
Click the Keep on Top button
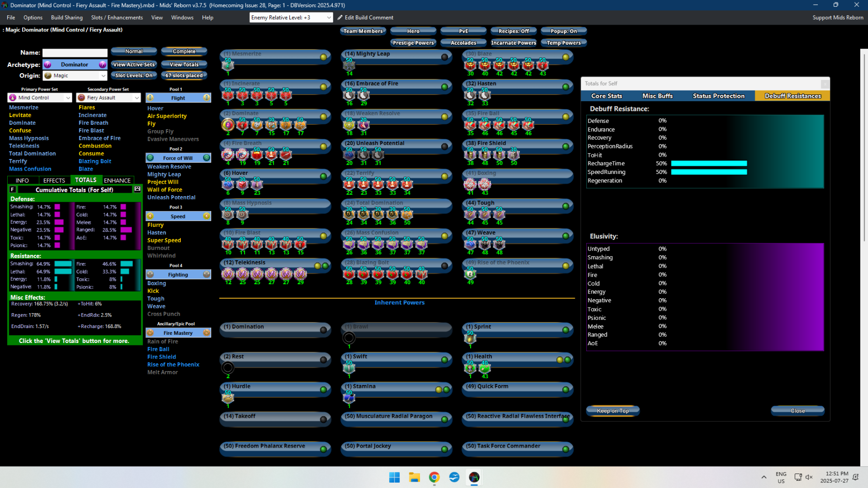(x=613, y=411)
